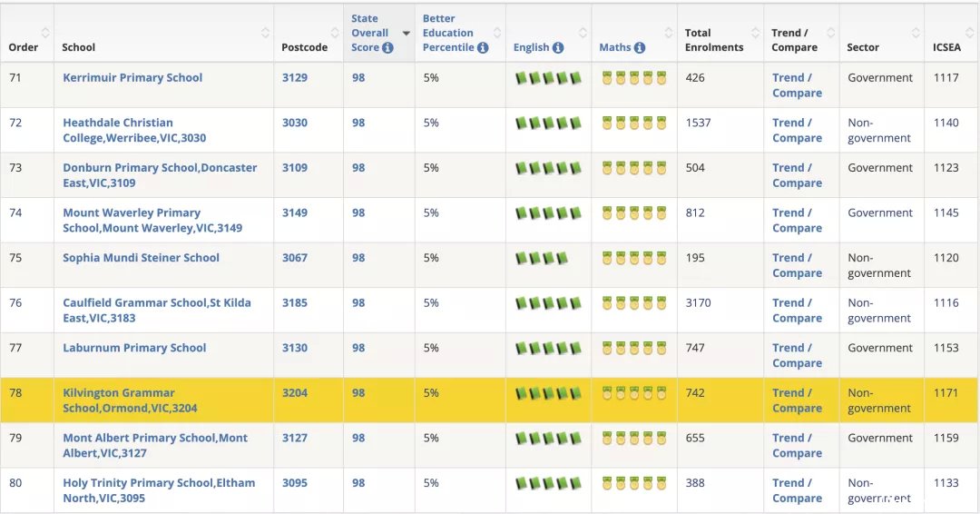Select enrolment value 655
Screen dimensions: 980x514
click(695, 438)
